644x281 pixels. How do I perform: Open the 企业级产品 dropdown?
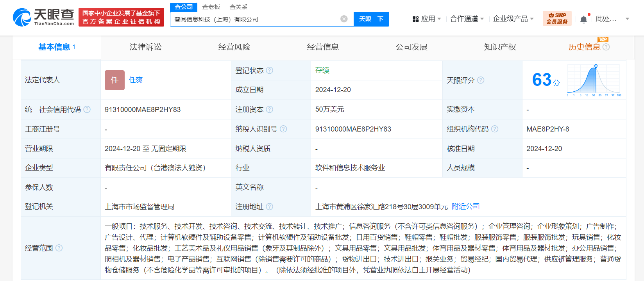click(x=513, y=19)
